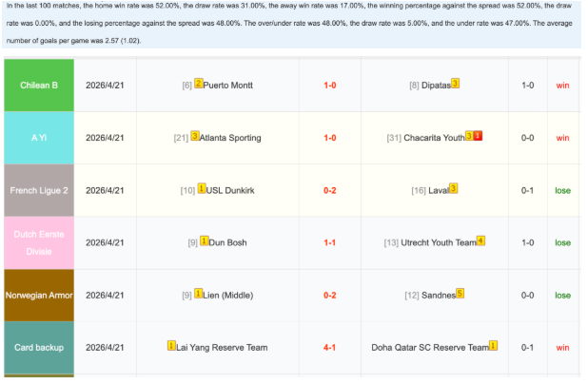Open the Dun Bosh team link
The height and width of the screenshot is (384, 588).
[227, 242]
